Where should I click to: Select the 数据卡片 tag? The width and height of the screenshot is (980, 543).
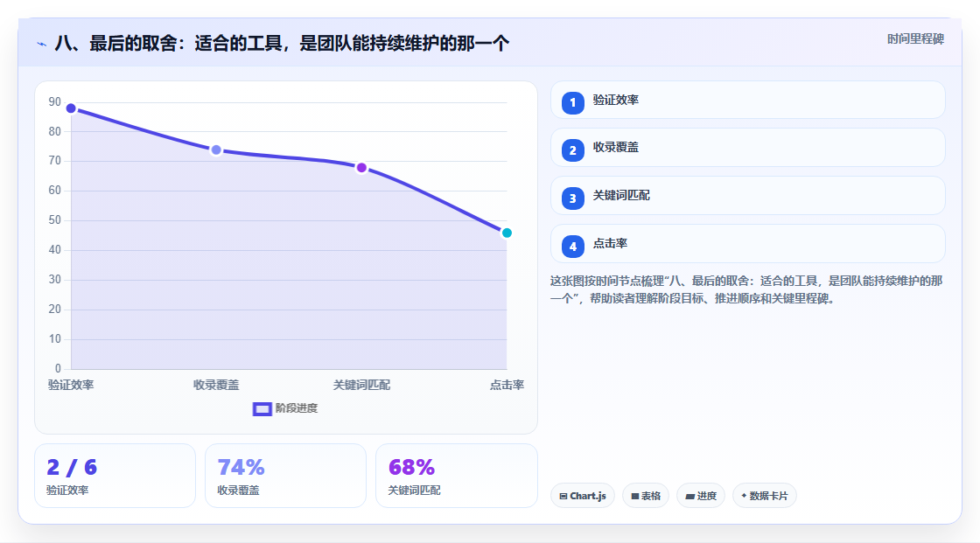point(765,496)
